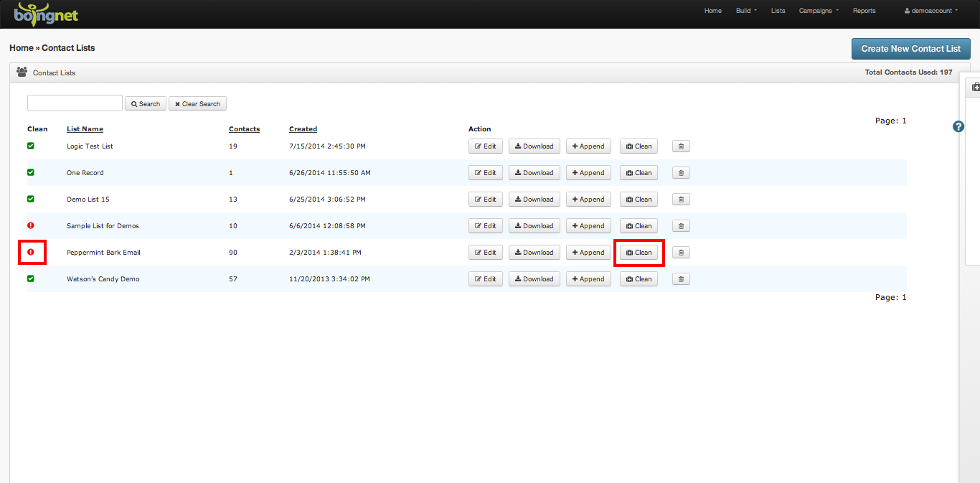The width and height of the screenshot is (980, 483).
Task: Sort lists by the Created column header
Action: [x=303, y=128]
